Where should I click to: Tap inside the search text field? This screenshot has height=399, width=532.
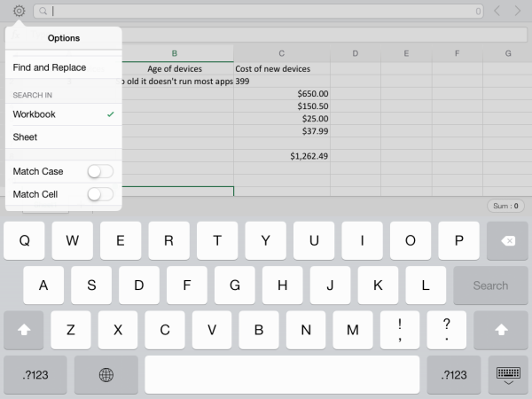(257, 11)
